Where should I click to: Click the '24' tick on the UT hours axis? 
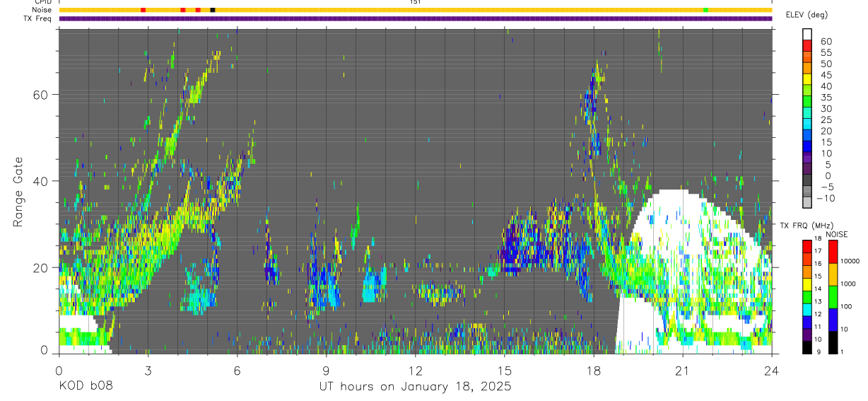click(x=771, y=370)
